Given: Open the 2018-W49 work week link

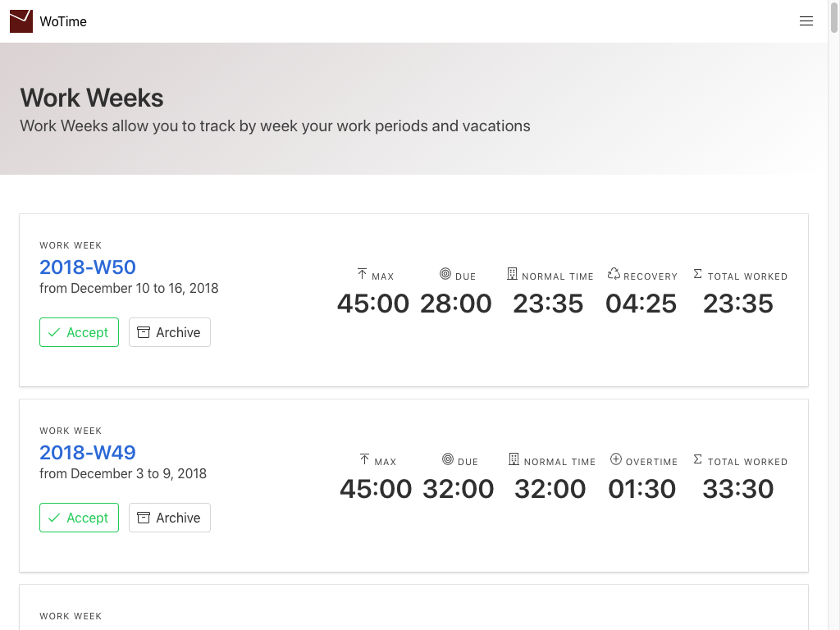Looking at the screenshot, I should tap(88, 452).
